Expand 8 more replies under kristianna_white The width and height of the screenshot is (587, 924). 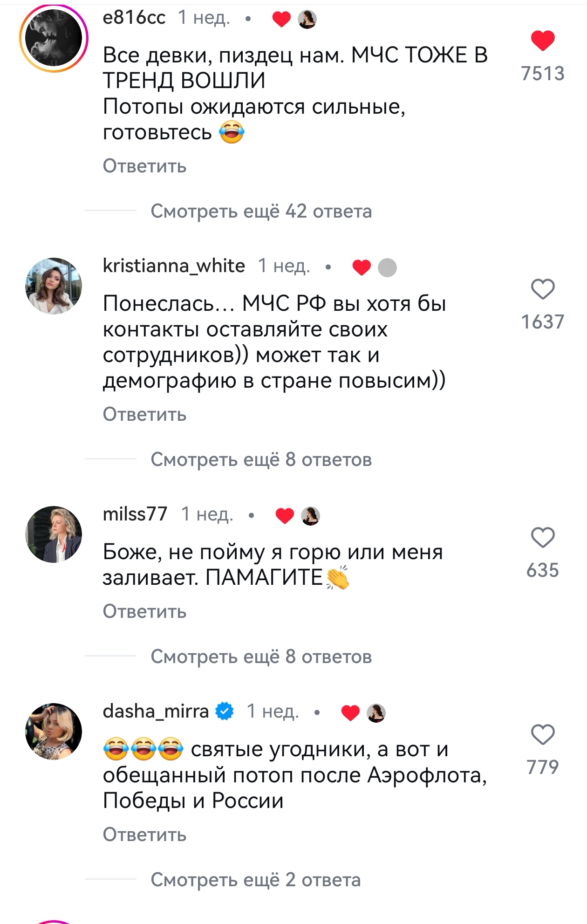coord(261,459)
